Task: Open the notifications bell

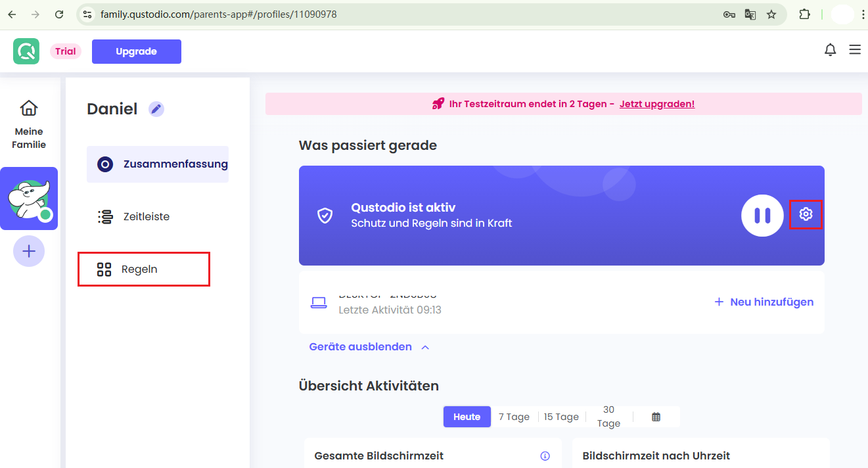Action: pyautogui.click(x=830, y=50)
